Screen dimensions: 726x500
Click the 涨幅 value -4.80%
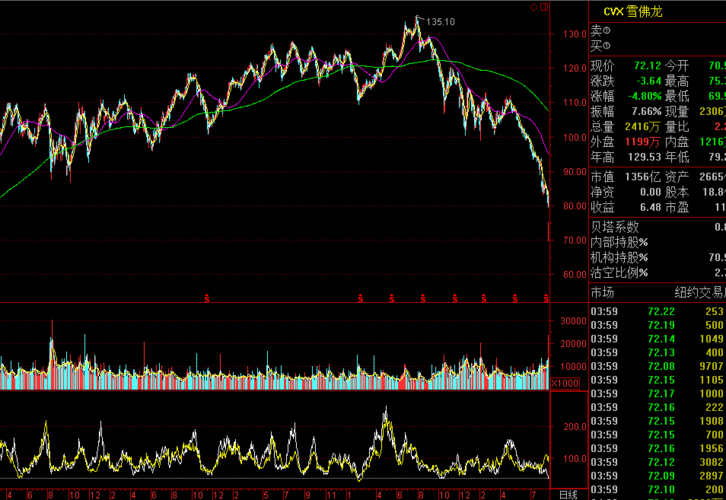click(645, 96)
